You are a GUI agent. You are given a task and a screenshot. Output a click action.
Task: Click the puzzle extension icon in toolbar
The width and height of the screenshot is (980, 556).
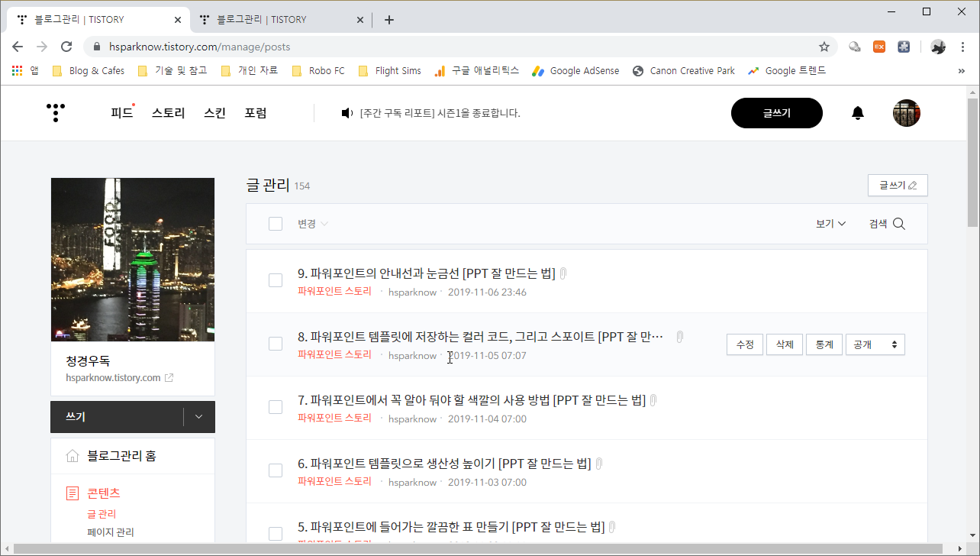pyautogui.click(x=904, y=47)
